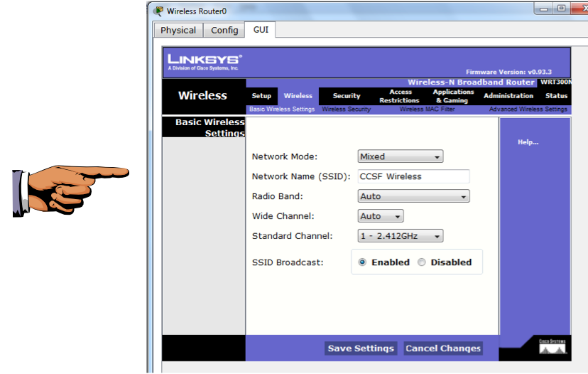Open the Security menu tab
The width and height of the screenshot is (588, 374).
347,96
